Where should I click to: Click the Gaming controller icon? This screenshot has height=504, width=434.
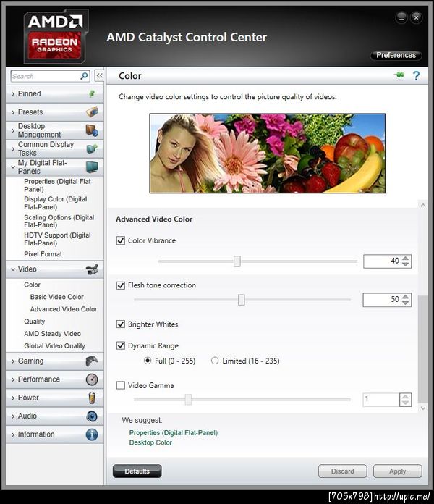[x=92, y=361]
